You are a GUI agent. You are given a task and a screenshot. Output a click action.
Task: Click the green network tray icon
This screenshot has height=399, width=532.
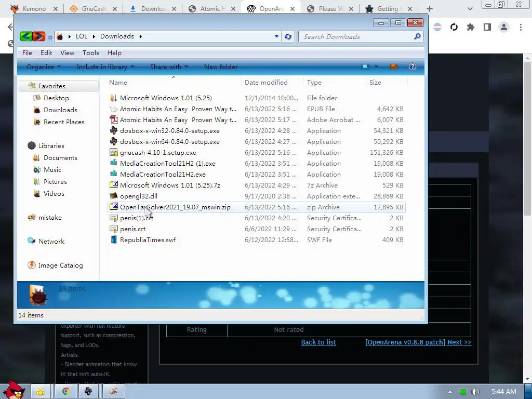(463, 392)
